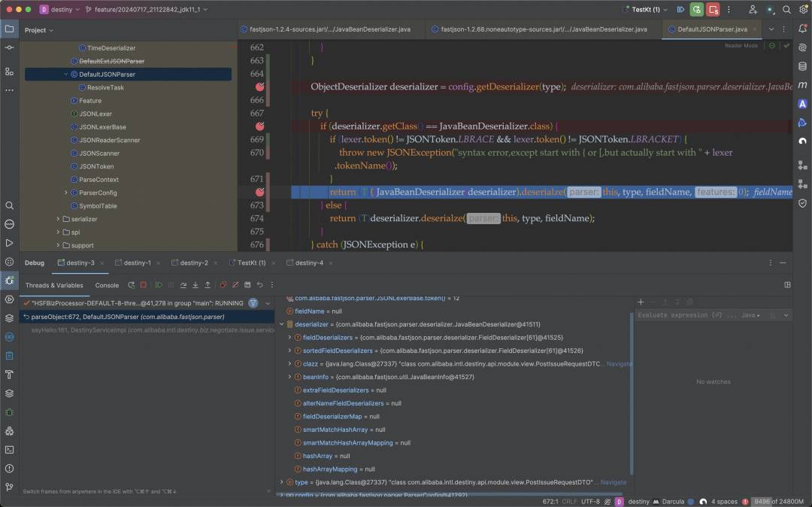Open the Commit tool window icon

(9, 47)
